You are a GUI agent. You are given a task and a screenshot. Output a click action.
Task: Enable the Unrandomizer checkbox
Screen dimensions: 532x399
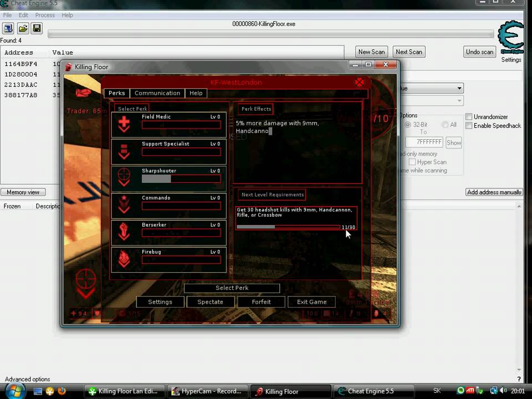[469, 117]
